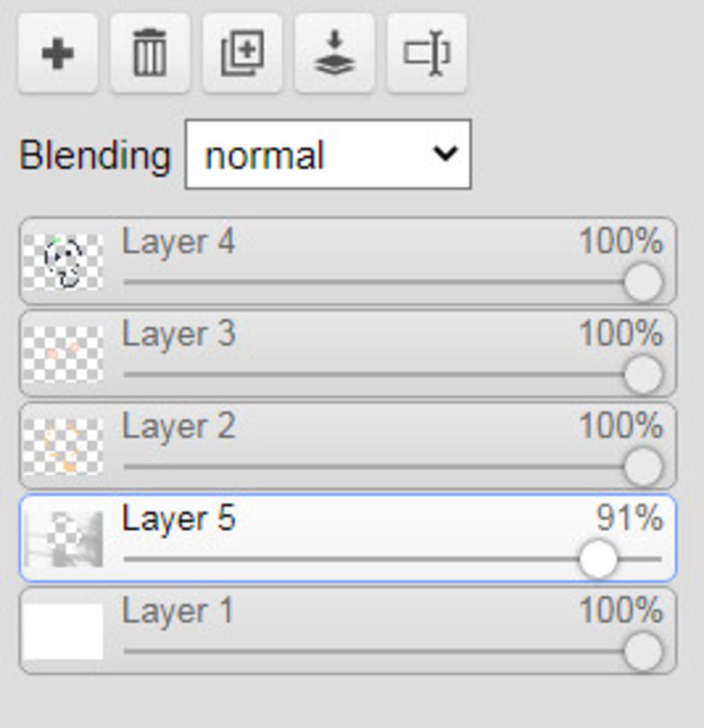This screenshot has height=728, width=704.
Task: Open the Blending mode dropdown
Action: tap(329, 155)
